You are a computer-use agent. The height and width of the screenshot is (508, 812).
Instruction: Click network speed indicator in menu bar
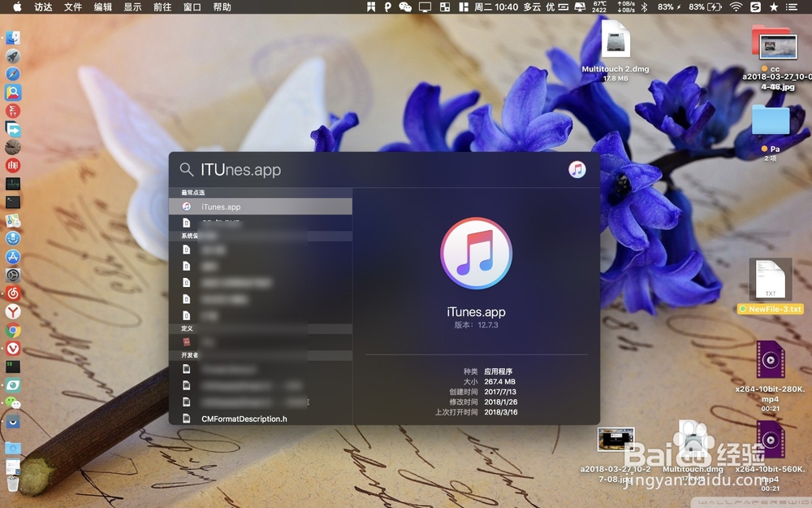(x=626, y=7)
